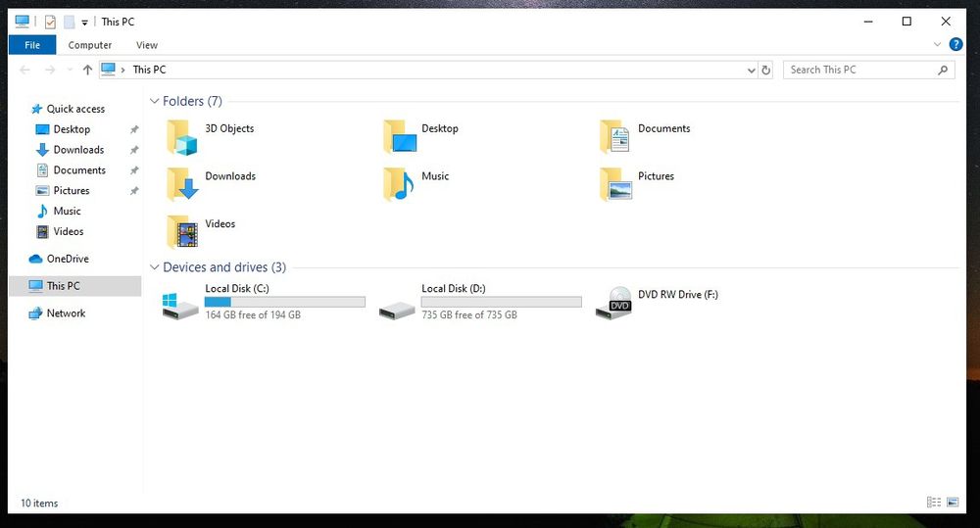
Task: Open the Music folder icon in Folders
Action: (x=399, y=184)
